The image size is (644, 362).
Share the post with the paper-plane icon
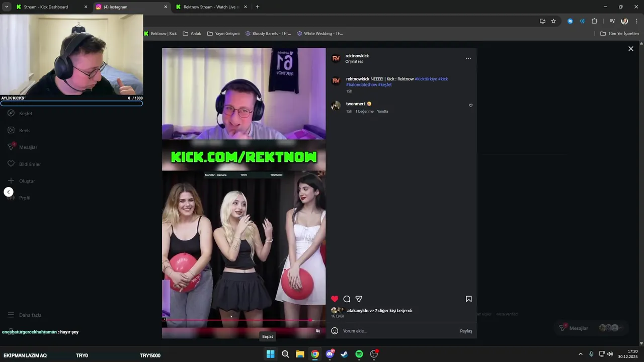(359, 299)
